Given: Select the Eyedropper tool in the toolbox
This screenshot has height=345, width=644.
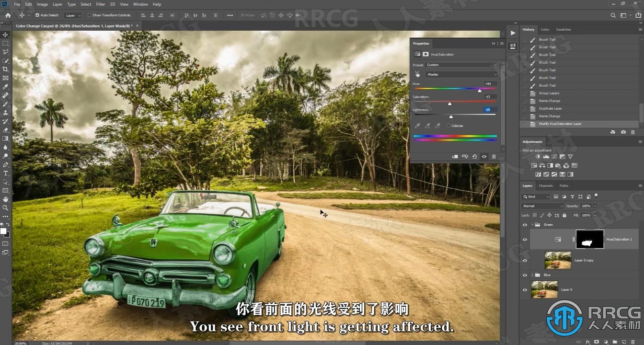Looking at the screenshot, I should 5,87.
